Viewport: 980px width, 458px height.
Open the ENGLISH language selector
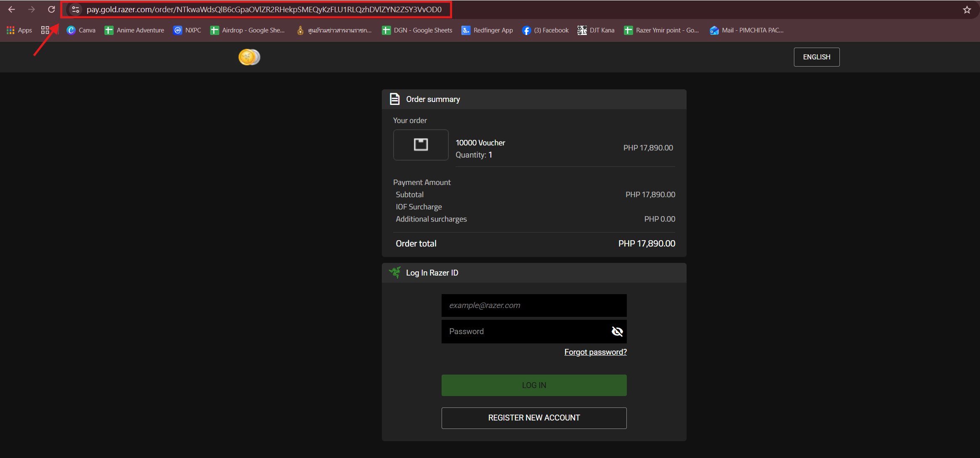click(x=817, y=57)
